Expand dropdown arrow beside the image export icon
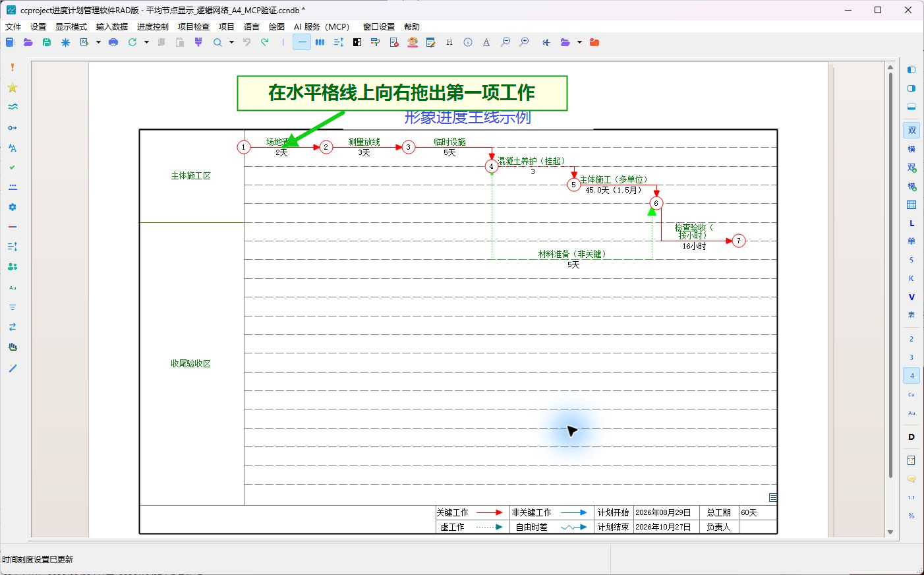Image resolution: width=924 pixels, height=575 pixels. pyautogui.click(x=98, y=42)
